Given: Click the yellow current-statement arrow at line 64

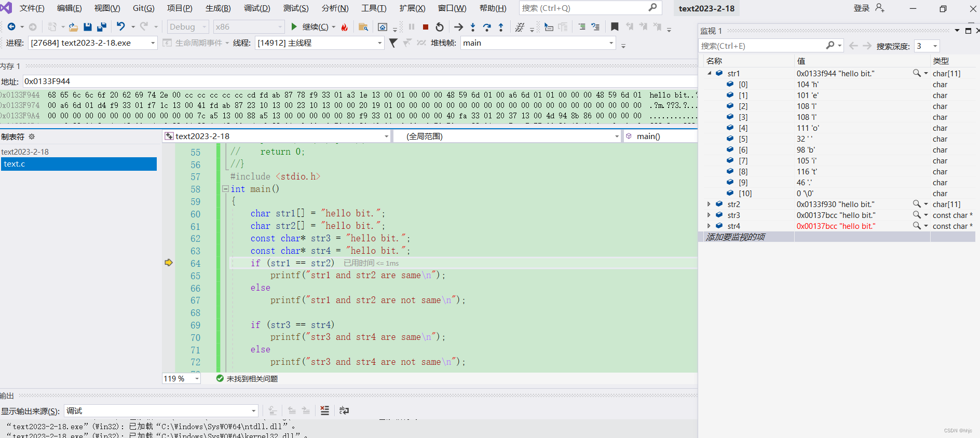Looking at the screenshot, I should [169, 263].
